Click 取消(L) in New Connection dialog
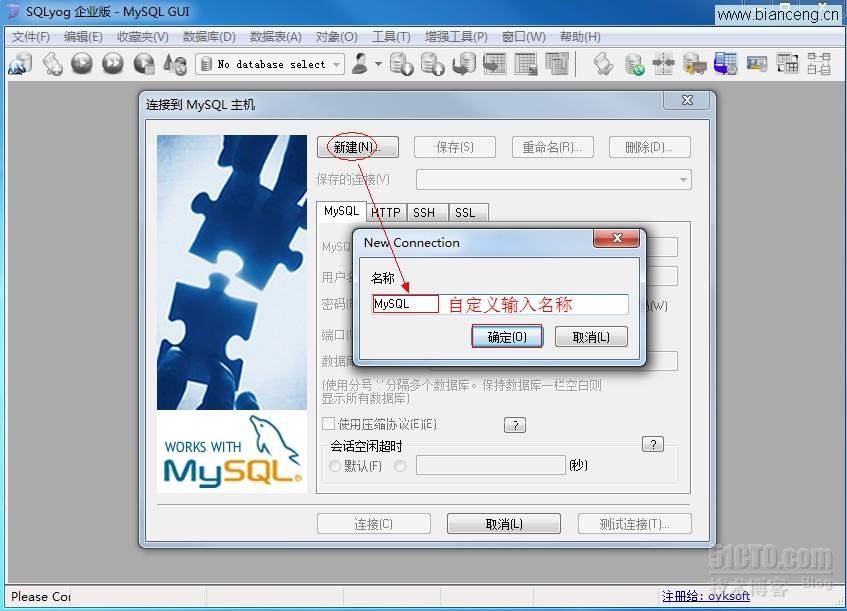Image resolution: width=847 pixels, height=611 pixels. pyautogui.click(x=591, y=337)
